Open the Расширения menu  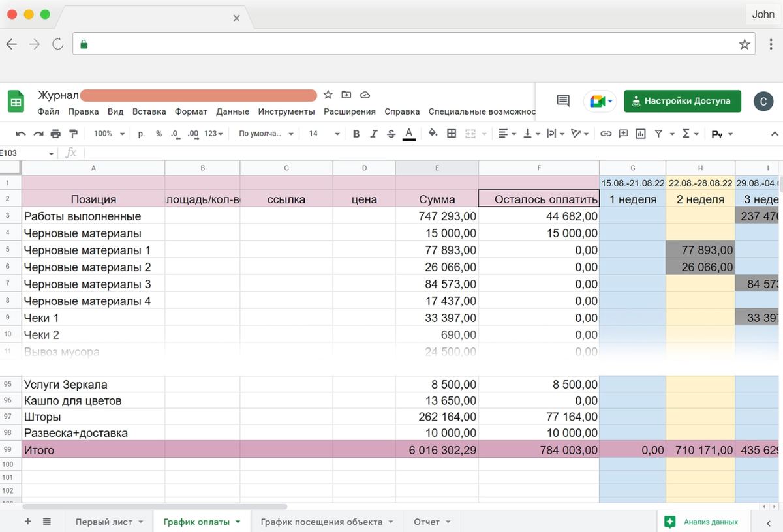[x=350, y=111]
